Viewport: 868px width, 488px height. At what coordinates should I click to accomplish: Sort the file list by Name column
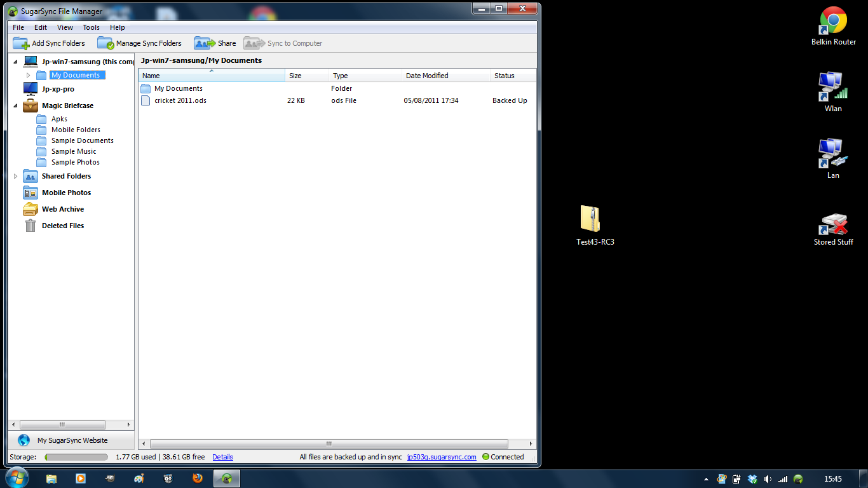click(212, 76)
